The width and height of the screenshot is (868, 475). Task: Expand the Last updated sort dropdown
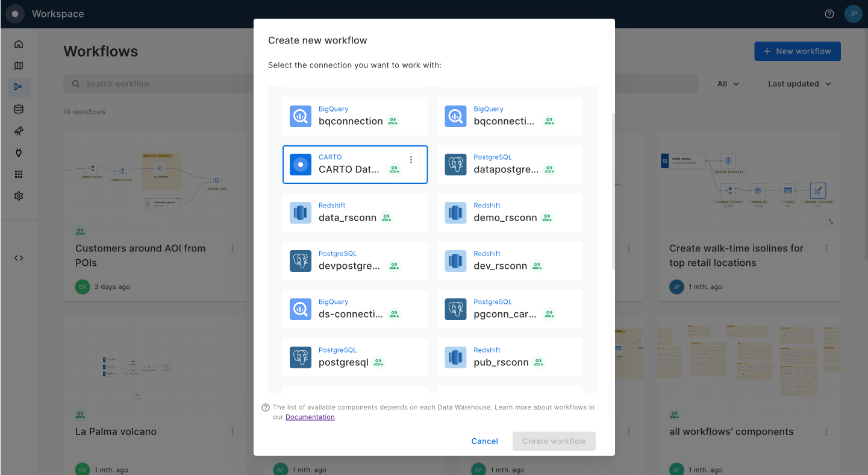(799, 84)
